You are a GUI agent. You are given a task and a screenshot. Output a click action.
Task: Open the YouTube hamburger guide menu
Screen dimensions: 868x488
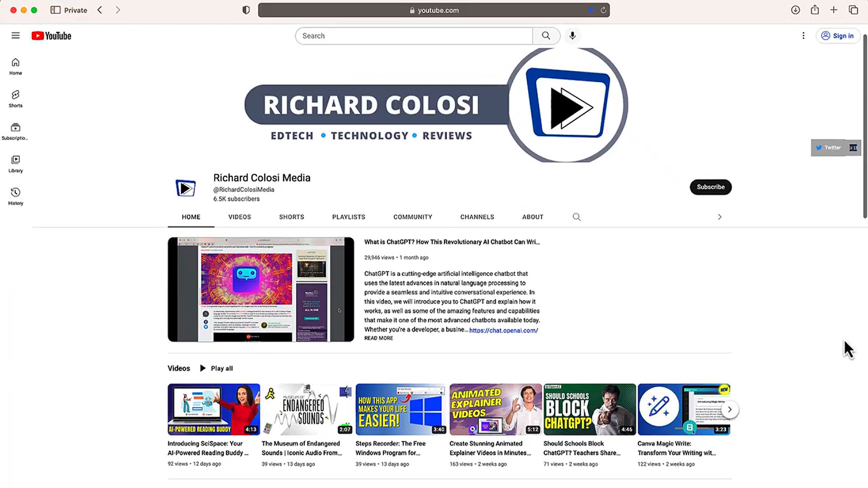pyautogui.click(x=15, y=36)
